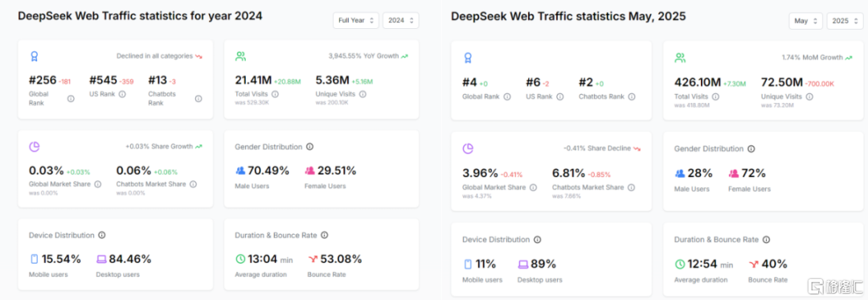
Task: Click info icon next to 21.41M Total Visits
Action: click(275, 94)
